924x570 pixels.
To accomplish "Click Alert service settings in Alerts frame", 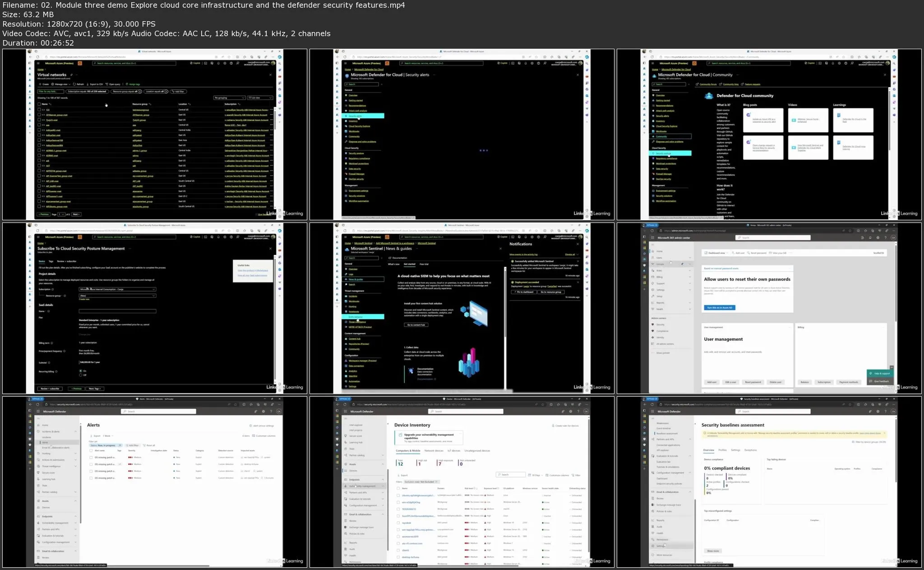I will (x=262, y=426).
